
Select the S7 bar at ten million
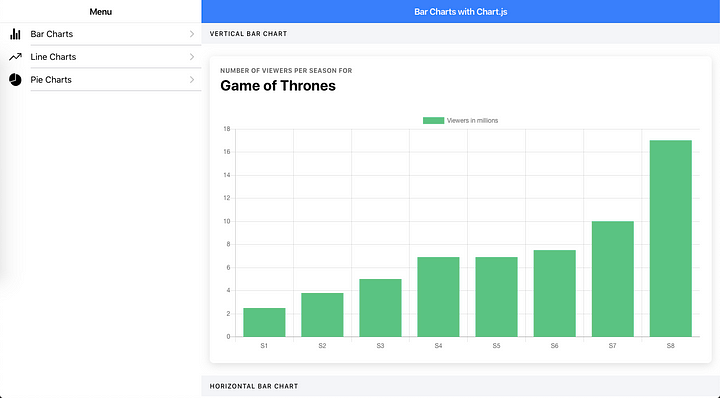point(613,279)
